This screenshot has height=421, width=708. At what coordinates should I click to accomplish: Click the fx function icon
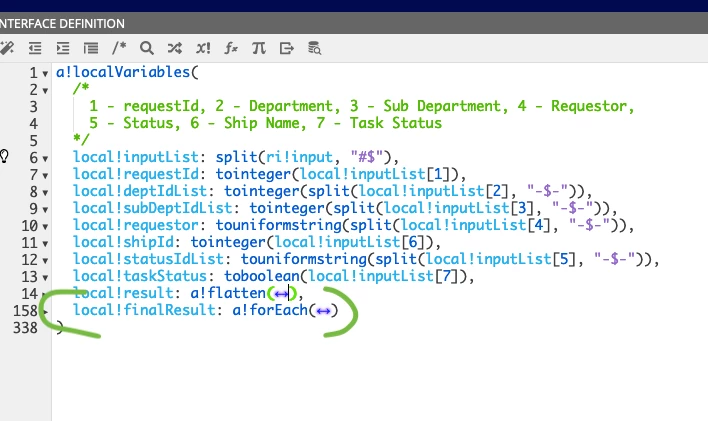coord(231,48)
